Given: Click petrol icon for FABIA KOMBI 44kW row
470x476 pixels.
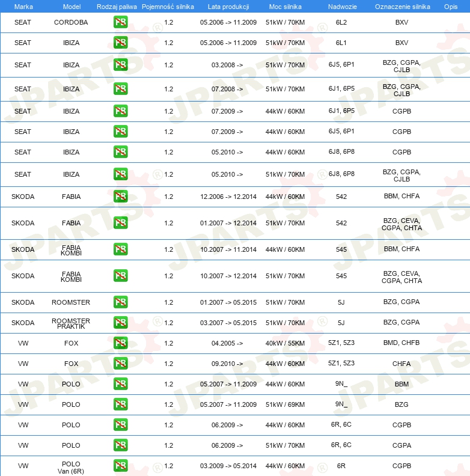Looking at the screenshot, I should [121, 249].
